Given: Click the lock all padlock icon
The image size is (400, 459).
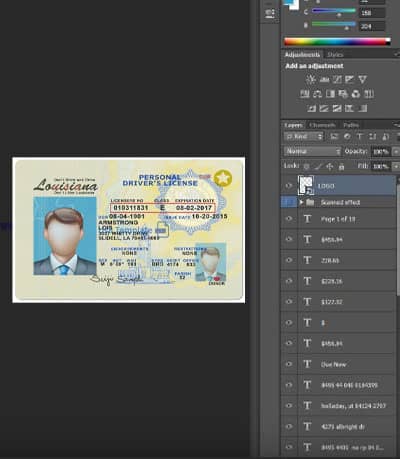Looking at the screenshot, I should coord(341,166).
